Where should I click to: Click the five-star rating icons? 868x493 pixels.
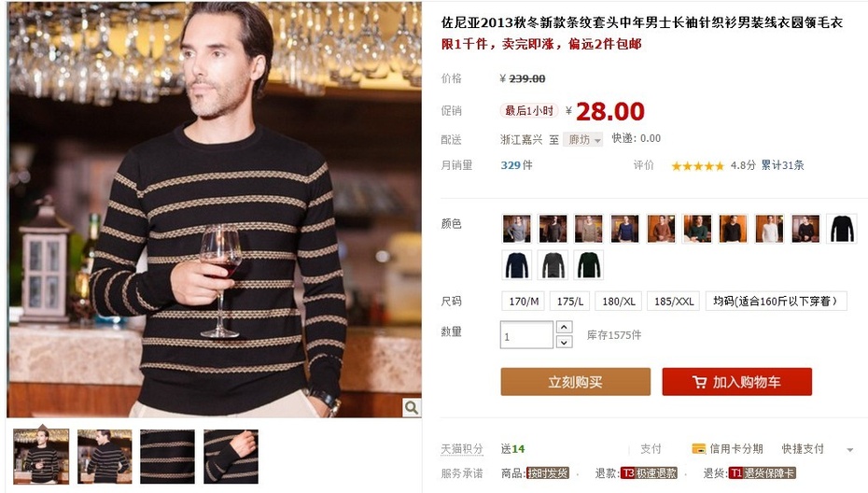pyautogui.click(x=697, y=165)
